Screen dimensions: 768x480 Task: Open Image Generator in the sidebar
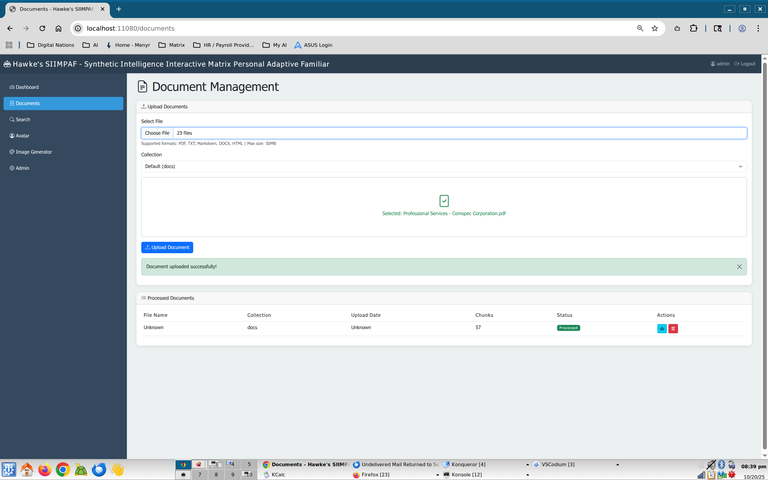[33, 152]
